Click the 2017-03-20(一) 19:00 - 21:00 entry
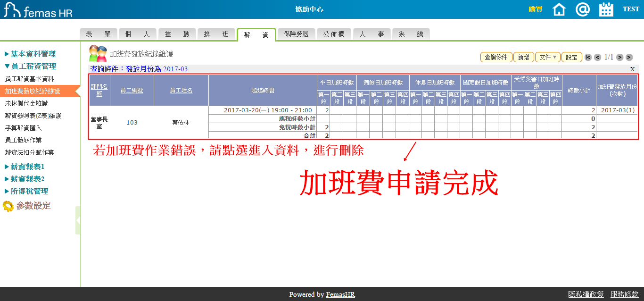 pyautogui.click(x=268, y=110)
